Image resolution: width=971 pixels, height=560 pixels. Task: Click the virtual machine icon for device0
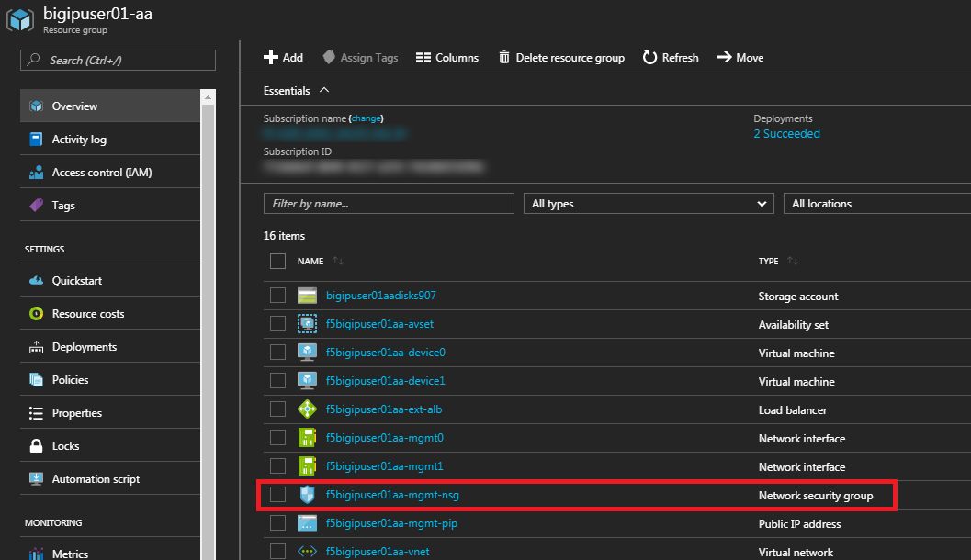[307, 353]
